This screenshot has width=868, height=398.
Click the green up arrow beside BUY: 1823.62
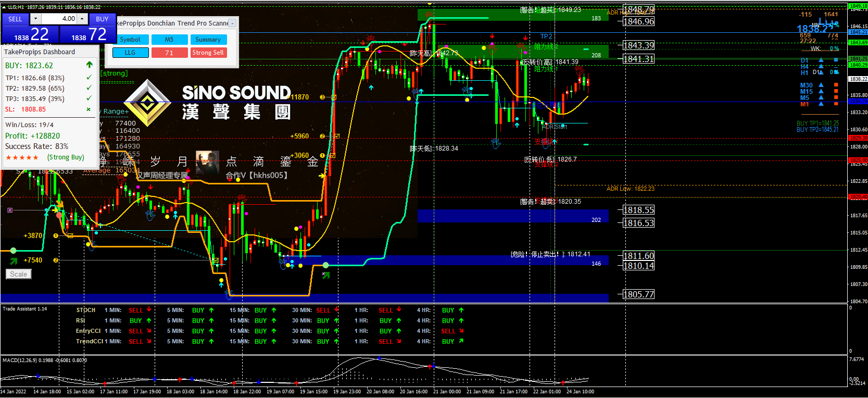point(89,65)
